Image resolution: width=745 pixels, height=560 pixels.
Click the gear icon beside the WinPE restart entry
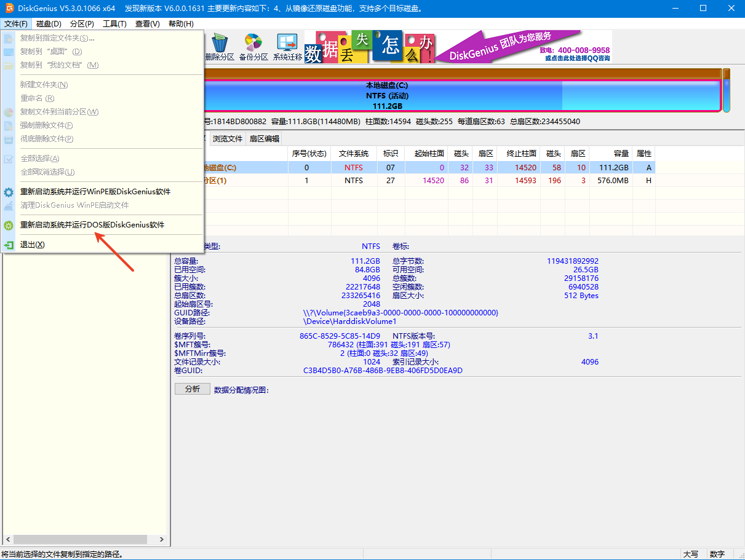click(x=9, y=192)
